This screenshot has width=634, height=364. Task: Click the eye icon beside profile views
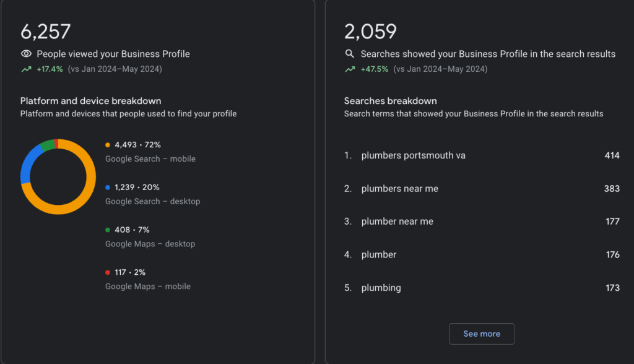point(26,54)
